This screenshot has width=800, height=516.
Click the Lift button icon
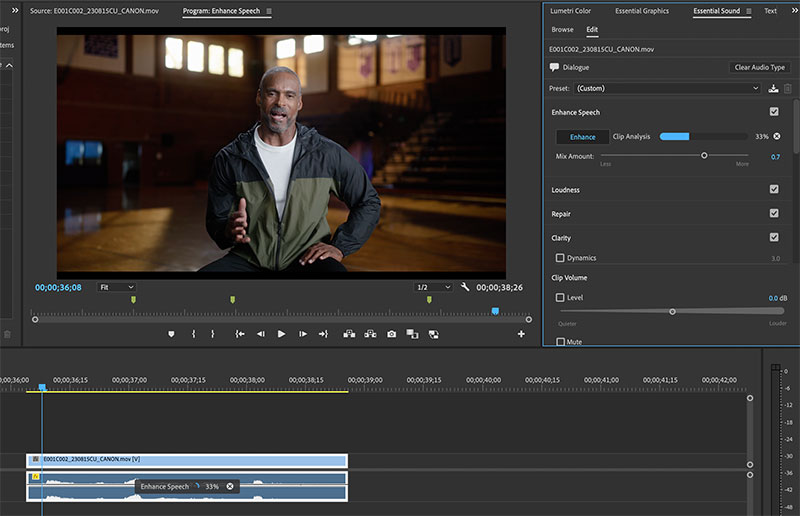pos(349,334)
